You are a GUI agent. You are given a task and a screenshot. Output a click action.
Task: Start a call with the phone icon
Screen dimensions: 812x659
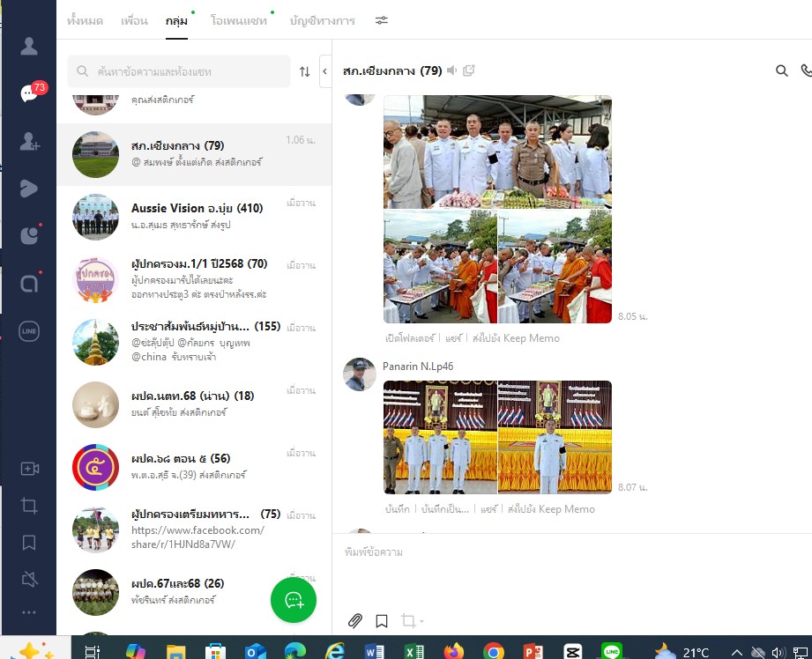(x=806, y=71)
